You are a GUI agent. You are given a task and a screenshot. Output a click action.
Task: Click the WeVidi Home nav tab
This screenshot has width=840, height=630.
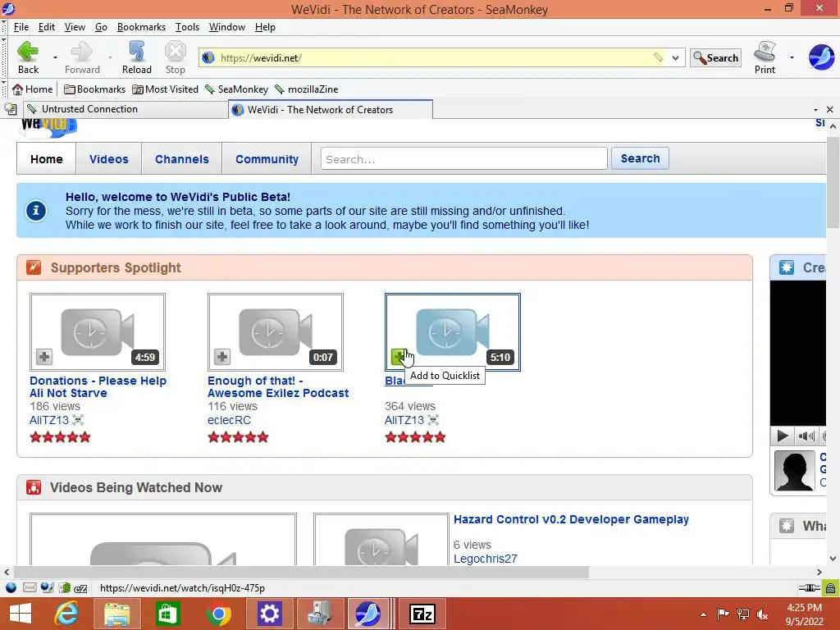(x=46, y=158)
